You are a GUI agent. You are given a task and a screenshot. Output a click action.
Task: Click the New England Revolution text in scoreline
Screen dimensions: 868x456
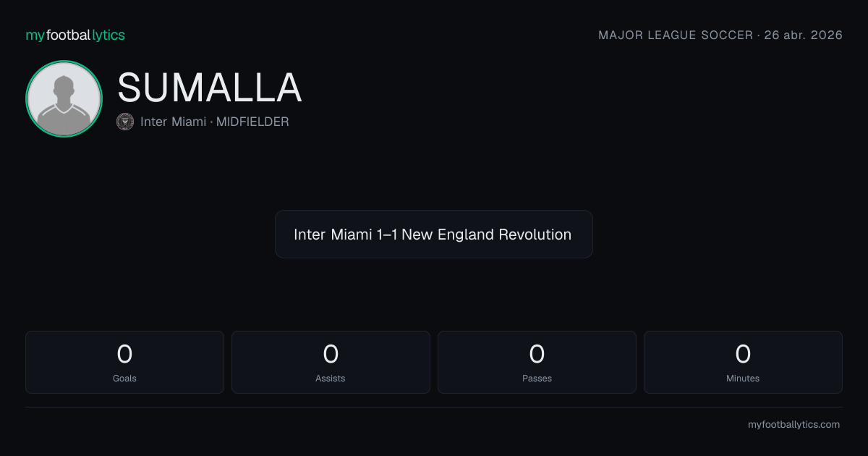coord(486,235)
